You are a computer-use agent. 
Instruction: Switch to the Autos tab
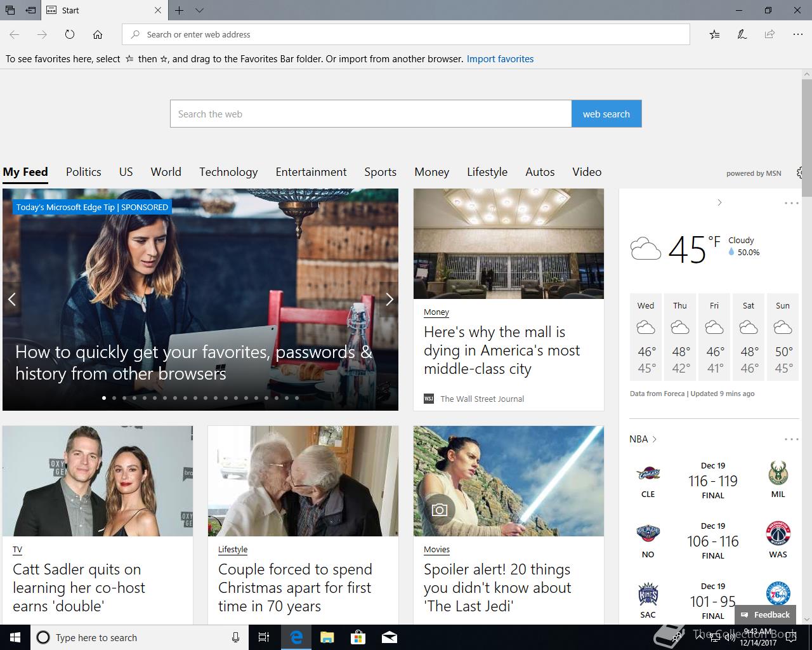(540, 172)
